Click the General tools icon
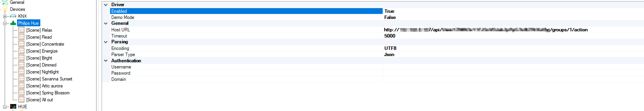The height and width of the screenshot is (111, 644). [5, 2]
